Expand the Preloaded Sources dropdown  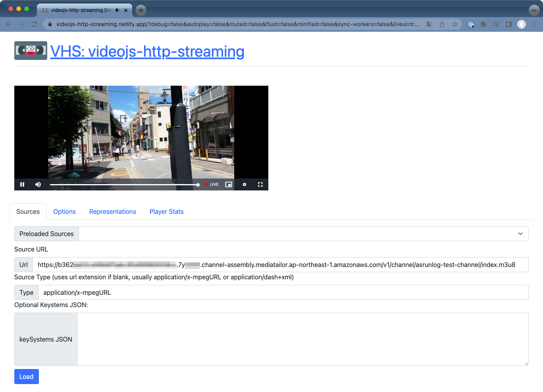[304, 234]
